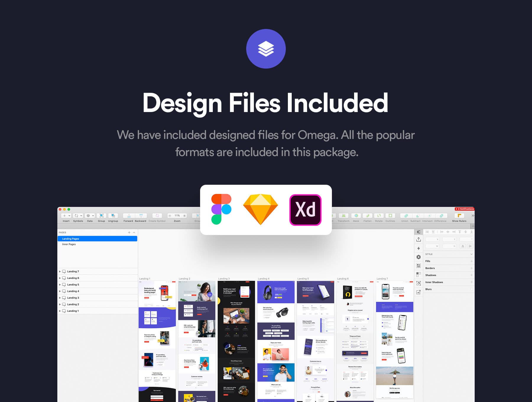The image size is (532, 402).
Task: Click the add image icon in plugin strip
Action: coord(419,292)
